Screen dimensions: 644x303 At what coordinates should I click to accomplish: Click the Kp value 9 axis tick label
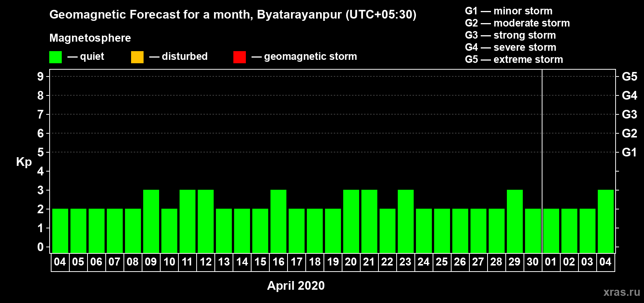41,77
